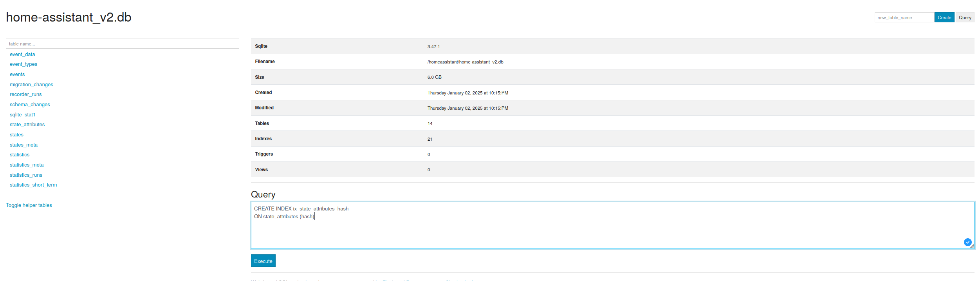Image resolution: width=980 pixels, height=281 pixels.
Task: Open the schema_changes table
Action: 30,105
